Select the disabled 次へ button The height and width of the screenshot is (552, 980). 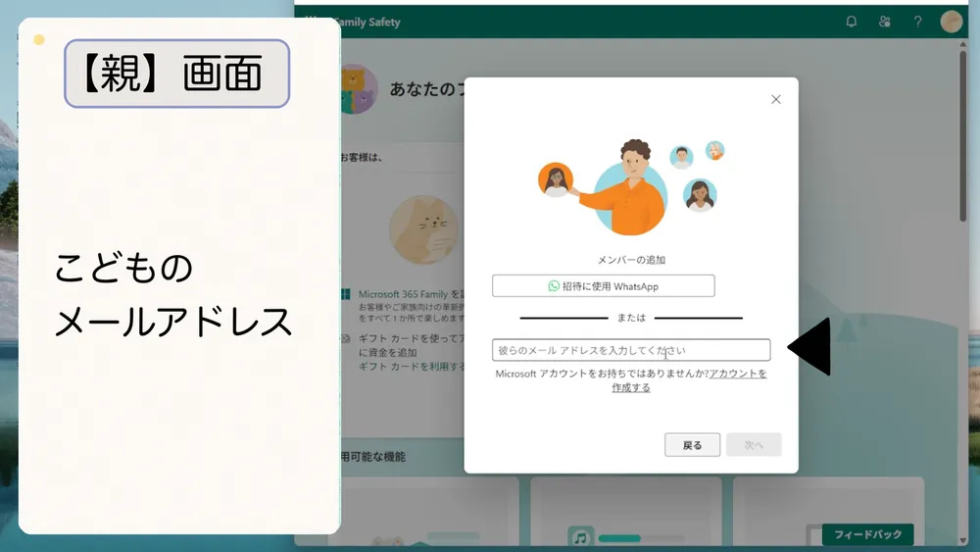click(x=754, y=445)
